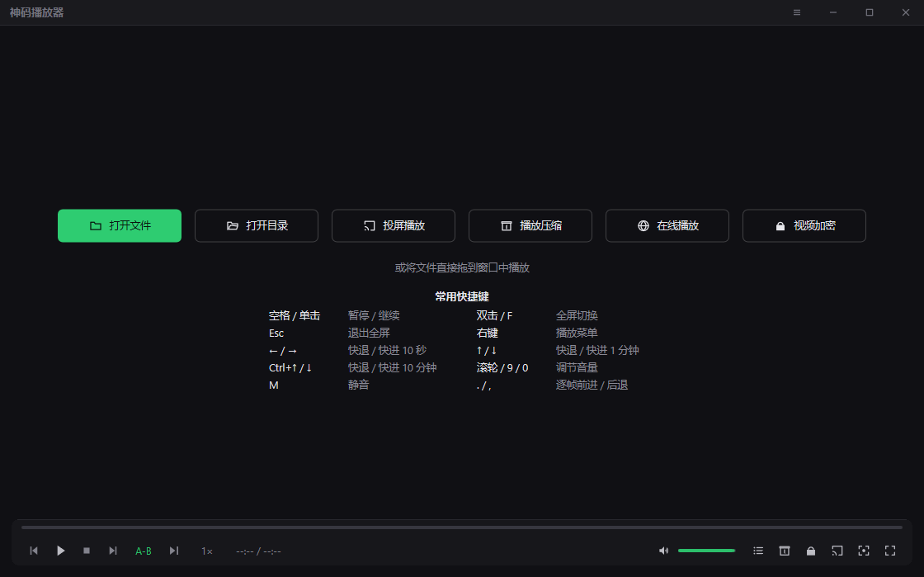The width and height of the screenshot is (924, 577).
Task: Click the screenshot capture icon
Action: coord(864,551)
